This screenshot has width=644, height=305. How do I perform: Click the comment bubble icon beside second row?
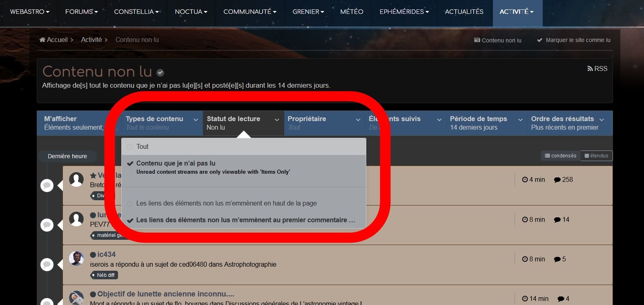(x=47, y=225)
